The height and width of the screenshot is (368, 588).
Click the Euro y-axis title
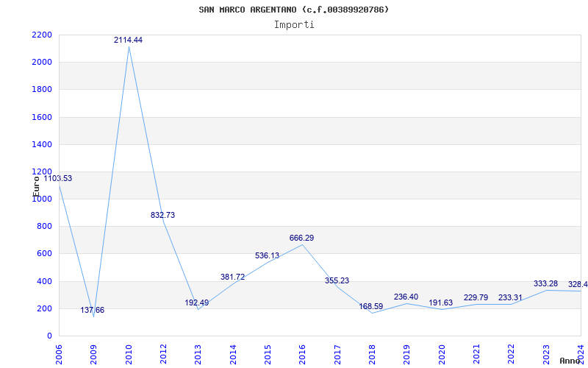36,187
